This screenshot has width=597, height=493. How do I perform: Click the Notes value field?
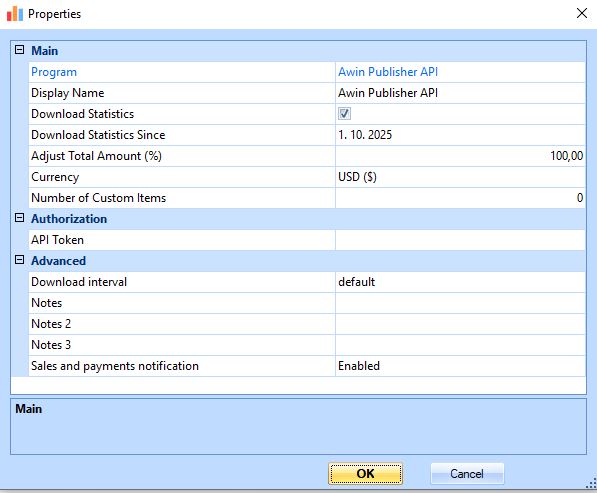point(460,303)
